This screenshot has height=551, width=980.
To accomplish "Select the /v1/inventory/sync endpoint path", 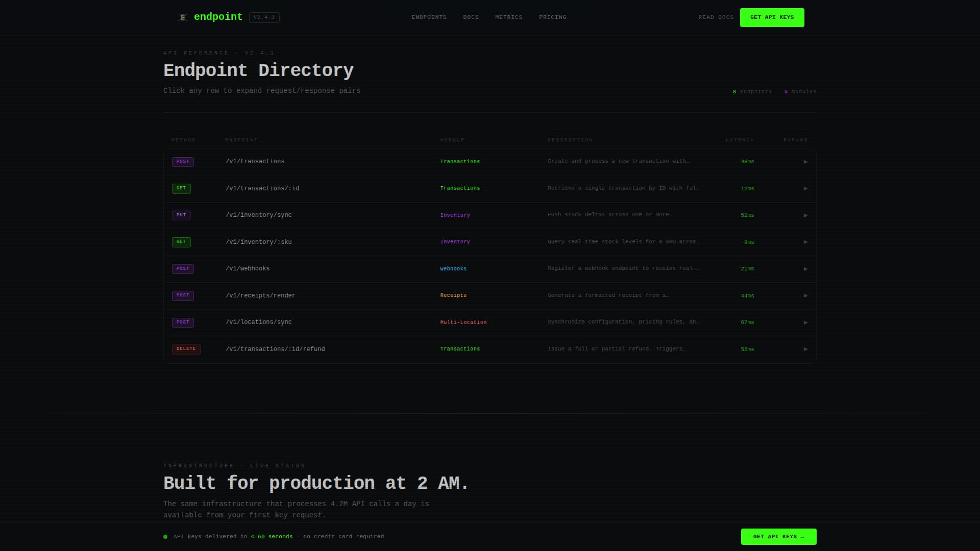I will click(x=259, y=215).
